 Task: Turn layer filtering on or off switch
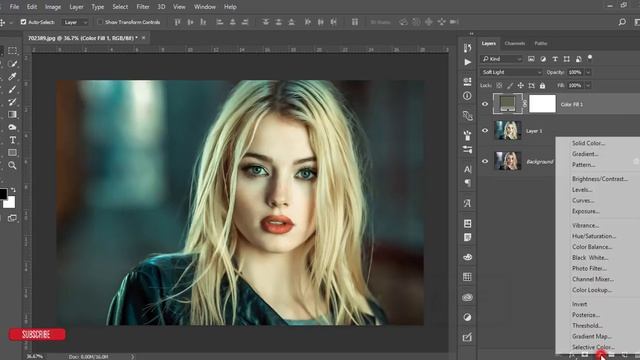590,58
